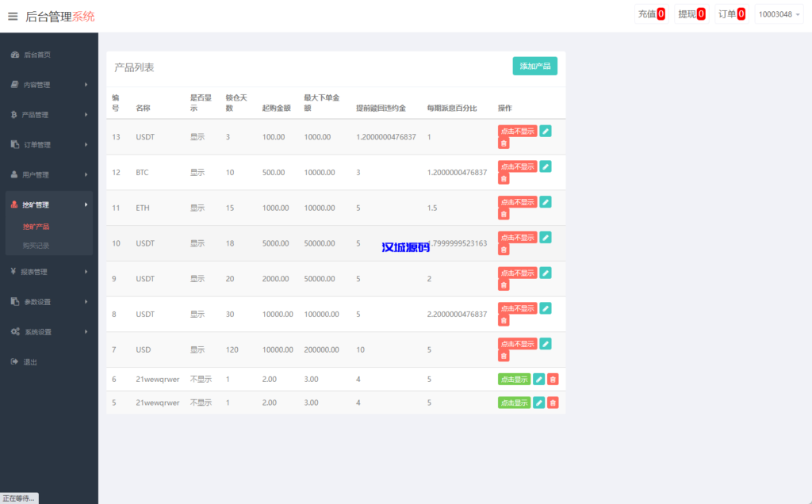This screenshot has height=504, width=812.
Task: Open the 订单 counter button
Action: (x=731, y=14)
